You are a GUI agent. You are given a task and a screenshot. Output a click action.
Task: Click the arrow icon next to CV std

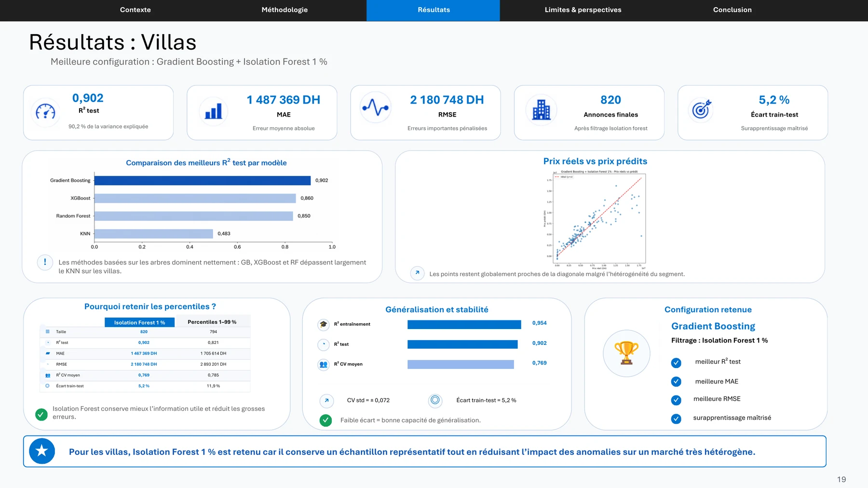(326, 400)
